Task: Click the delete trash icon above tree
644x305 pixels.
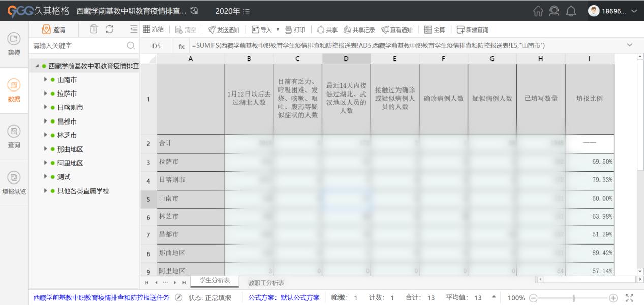Action: (94, 29)
